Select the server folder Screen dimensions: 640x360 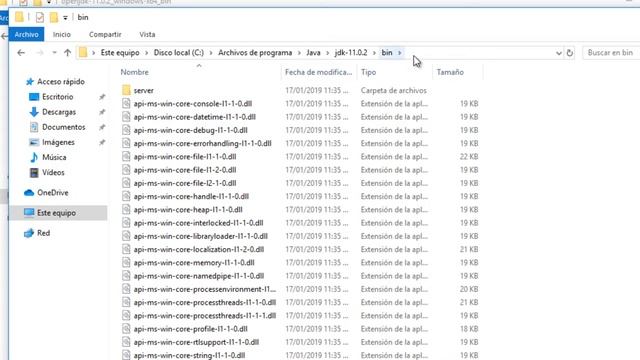[143, 91]
